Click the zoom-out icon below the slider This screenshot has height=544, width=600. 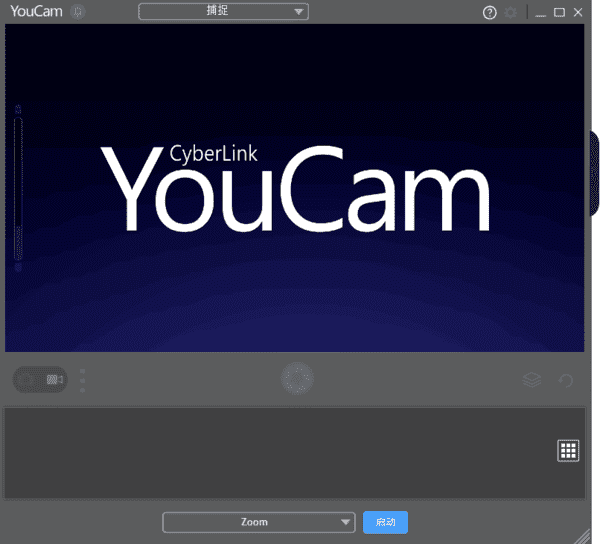tap(18, 268)
